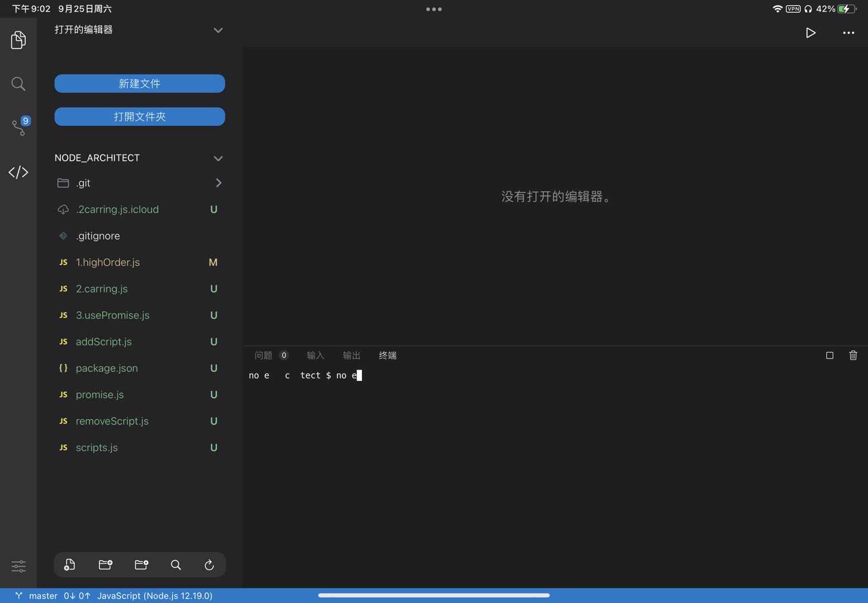Click the 新建文件 button

pos(139,83)
